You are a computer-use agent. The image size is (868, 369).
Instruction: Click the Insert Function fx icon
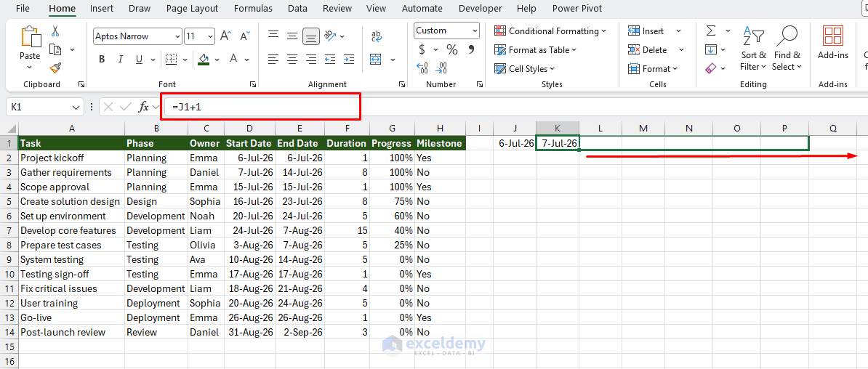[x=143, y=107]
